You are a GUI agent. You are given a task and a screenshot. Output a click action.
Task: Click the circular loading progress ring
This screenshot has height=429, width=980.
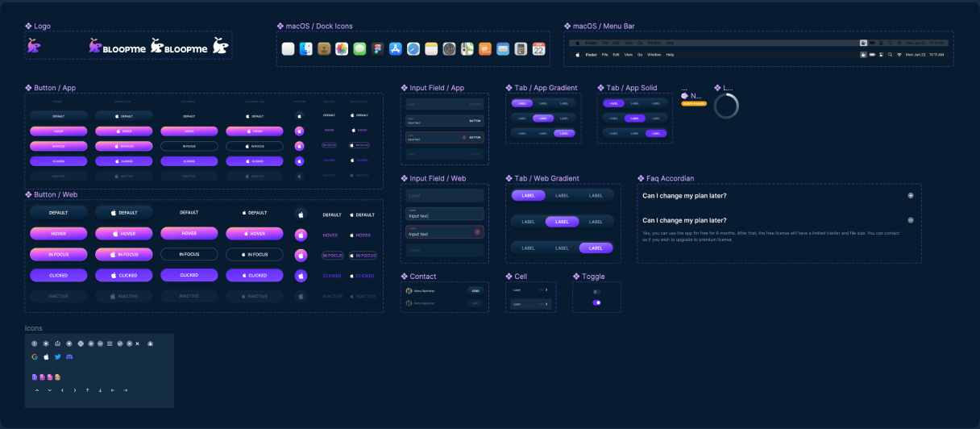click(x=726, y=106)
